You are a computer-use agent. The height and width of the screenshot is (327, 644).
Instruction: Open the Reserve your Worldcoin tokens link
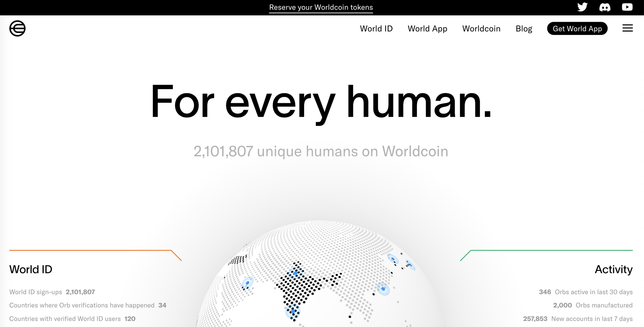tap(321, 7)
